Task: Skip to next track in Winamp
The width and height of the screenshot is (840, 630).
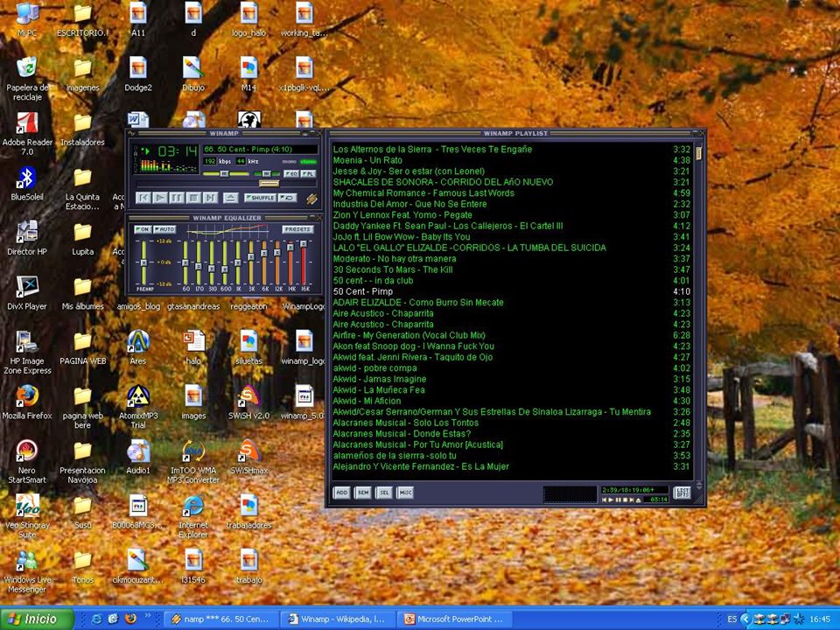Action: pos(211,198)
